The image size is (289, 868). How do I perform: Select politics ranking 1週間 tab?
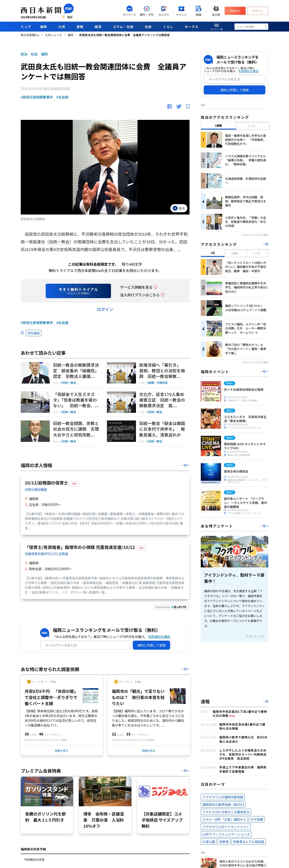pos(218,126)
